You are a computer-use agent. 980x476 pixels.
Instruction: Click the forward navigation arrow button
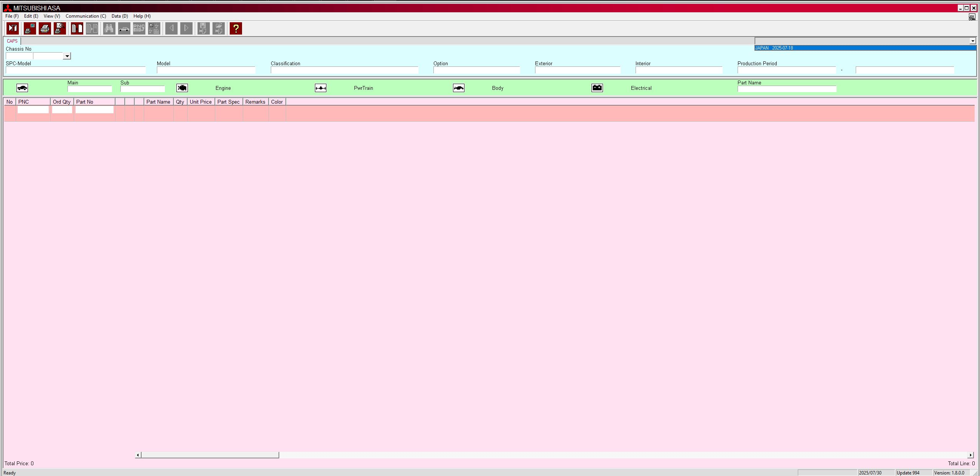pos(186,28)
